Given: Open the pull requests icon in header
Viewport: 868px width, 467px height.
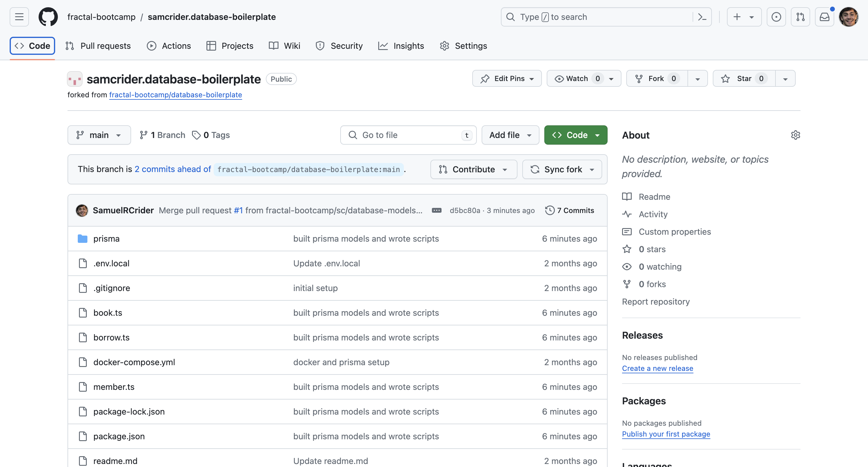Looking at the screenshot, I should pyautogui.click(x=800, y=17).
